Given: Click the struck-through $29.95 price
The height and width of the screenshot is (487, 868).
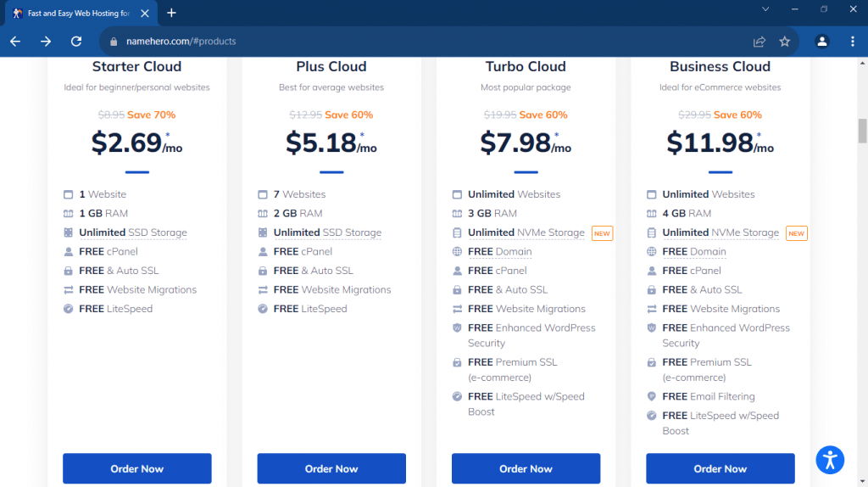Looking at the screenshot, I should click(x=694, y=115).
